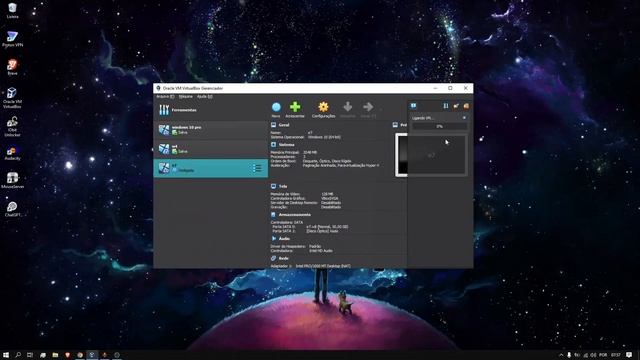640x360 pixels.
Task: Click the Salva state icon of windows 10 pro
Action: coord(175,133)
